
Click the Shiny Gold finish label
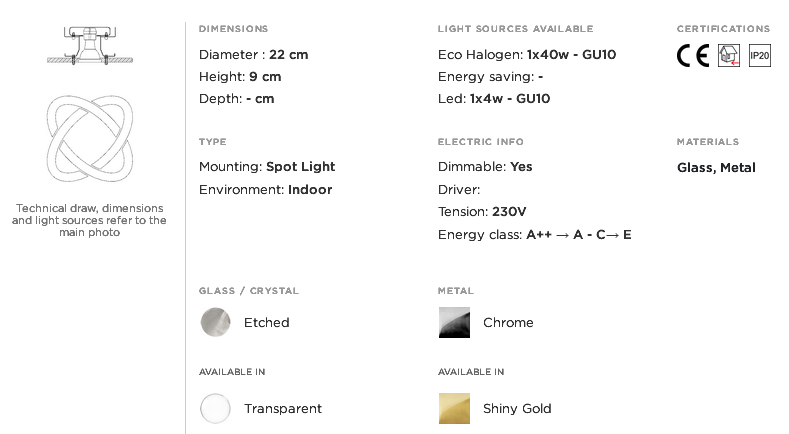[517, 409]
